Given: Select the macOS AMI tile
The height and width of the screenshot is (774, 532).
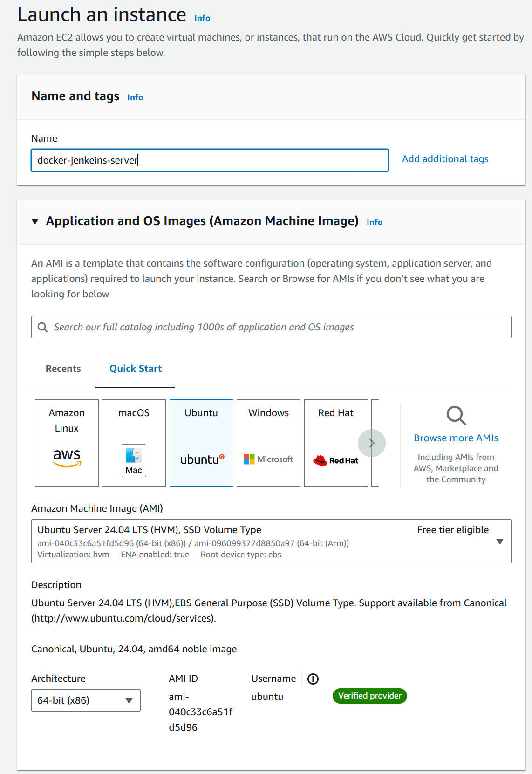Looking at the screenshot, I should [134, 443].
